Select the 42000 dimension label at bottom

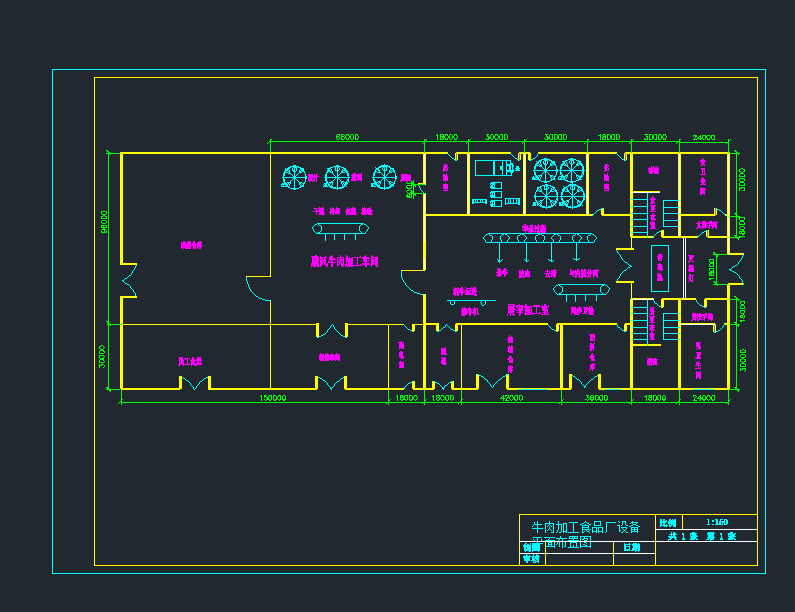(x=510, y=398)
